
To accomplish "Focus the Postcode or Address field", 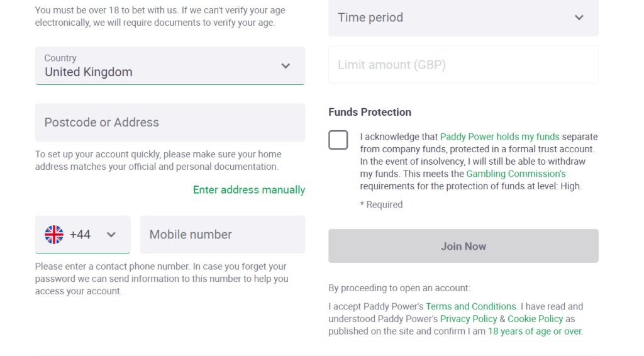I will pyautogui.click(x=170, y=123).
